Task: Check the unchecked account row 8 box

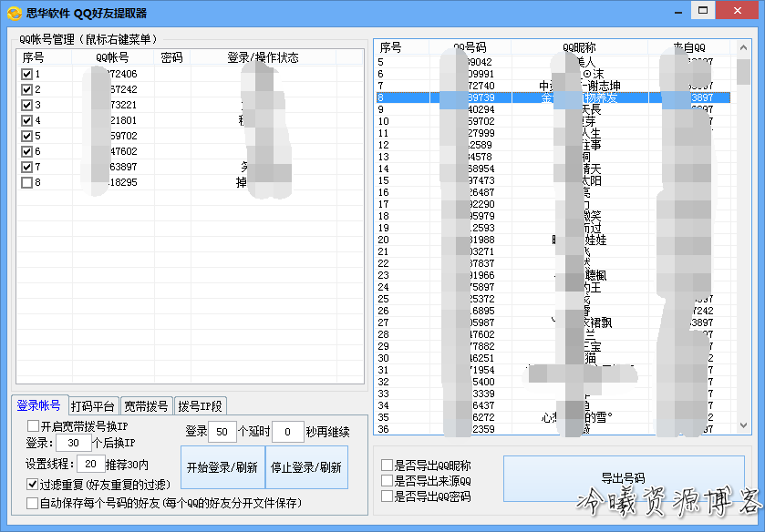Action: tap(26, 182)
